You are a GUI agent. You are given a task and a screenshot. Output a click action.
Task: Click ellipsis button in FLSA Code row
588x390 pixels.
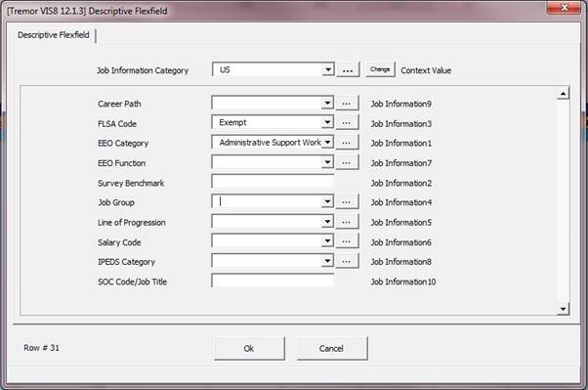[347, 122]
